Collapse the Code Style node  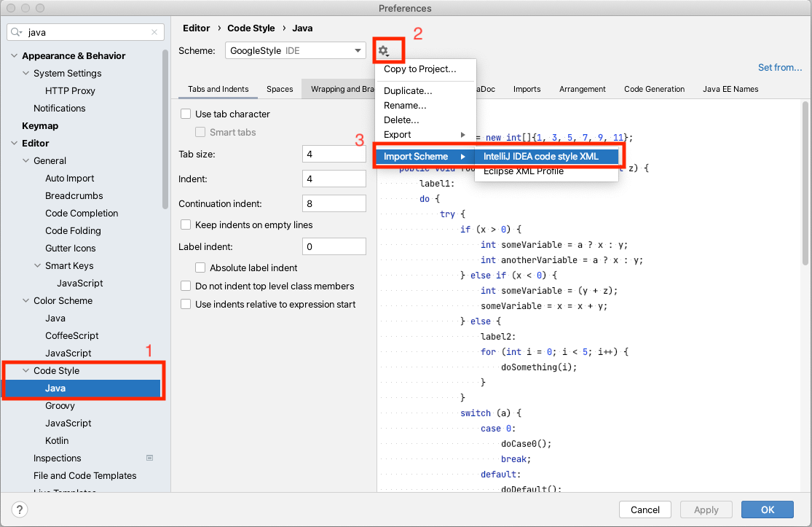(26, 370)
